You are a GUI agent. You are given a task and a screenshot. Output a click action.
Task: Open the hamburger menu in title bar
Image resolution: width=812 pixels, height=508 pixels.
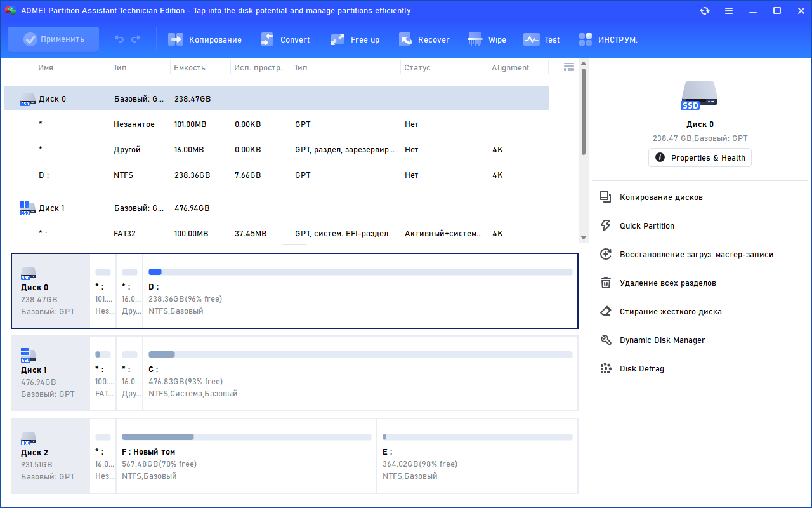click(x=729, y=11)
